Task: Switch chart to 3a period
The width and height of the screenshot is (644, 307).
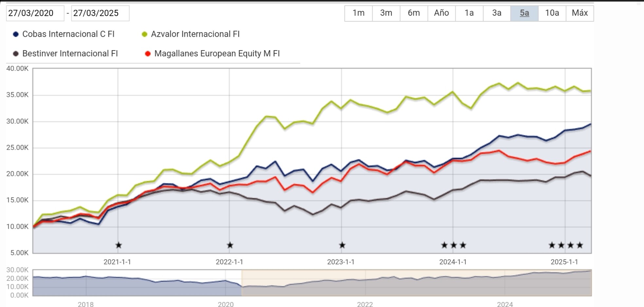Action: pos(497,13)
